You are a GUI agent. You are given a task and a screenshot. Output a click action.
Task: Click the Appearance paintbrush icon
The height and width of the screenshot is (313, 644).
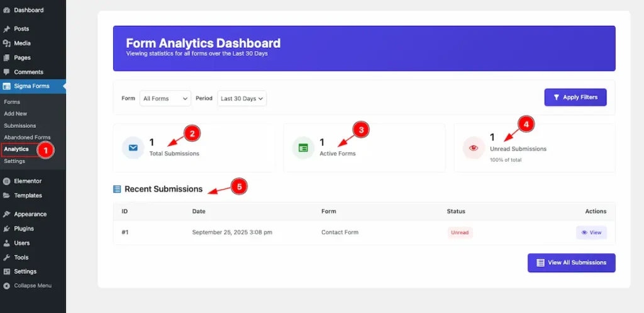pos(6,214)
